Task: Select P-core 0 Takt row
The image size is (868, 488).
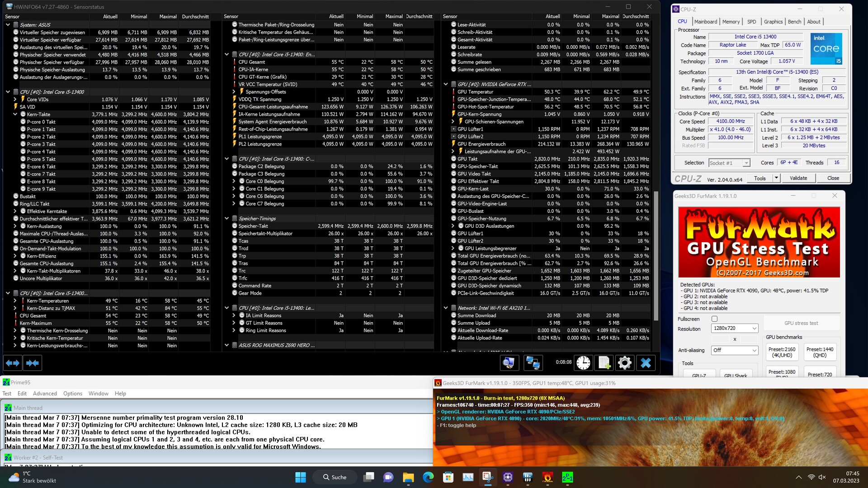Action: tap(113, 122)
